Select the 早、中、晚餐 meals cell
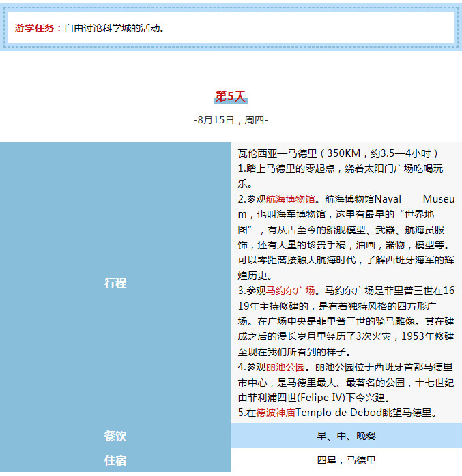The image size is (462, 476). pos(346,436)
